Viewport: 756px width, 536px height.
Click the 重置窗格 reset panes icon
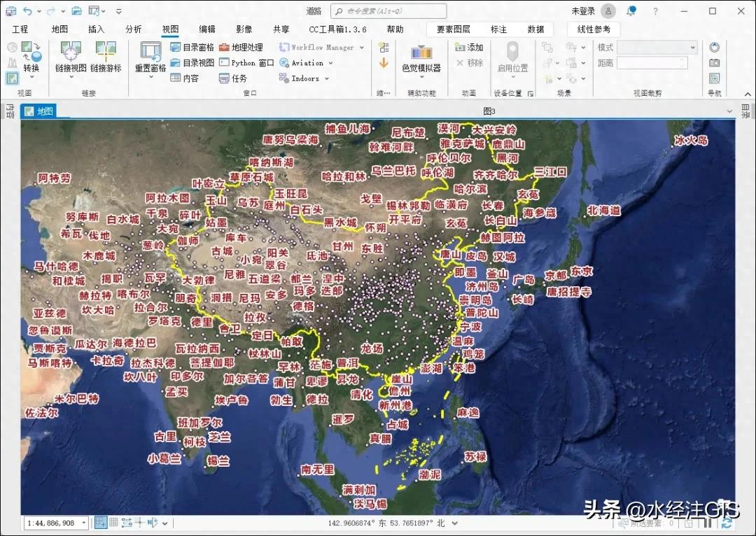click(150, 59)
